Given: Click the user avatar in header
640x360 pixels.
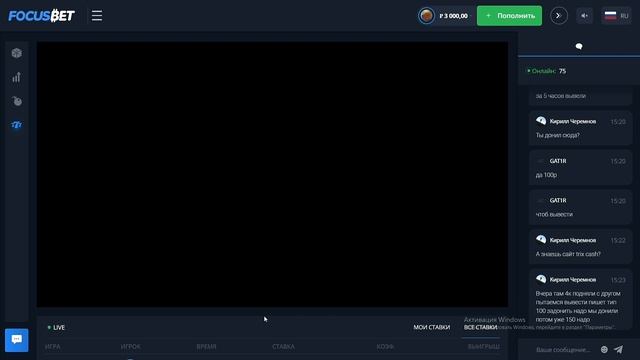Looking at the screenshot, I should pyautogui.click(x=427, y=16).
